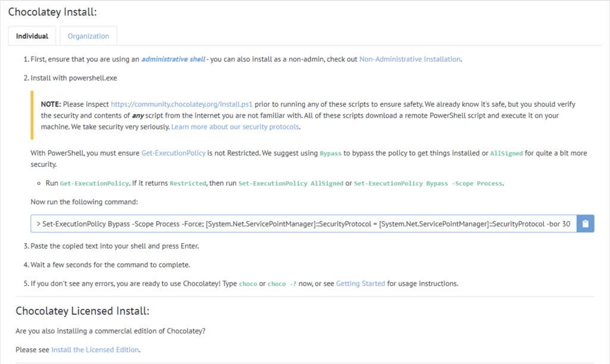Click 'Paste the copied text' step
610x364 pixels.
coord(115,246)
